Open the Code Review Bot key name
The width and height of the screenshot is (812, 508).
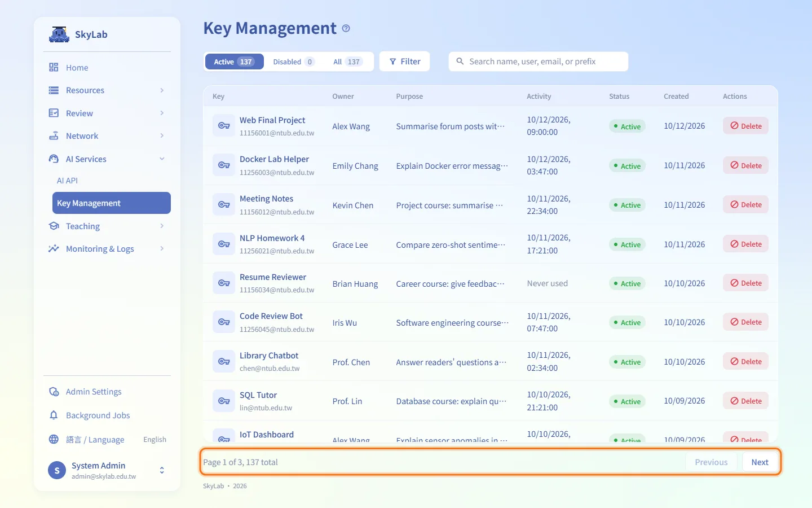[271, 316]
